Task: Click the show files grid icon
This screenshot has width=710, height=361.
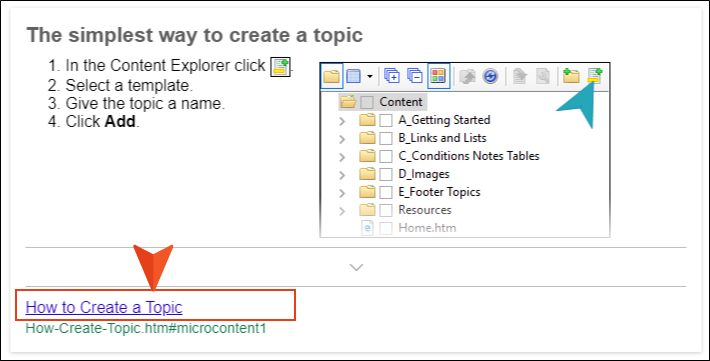Action: [x=354, y=76]
